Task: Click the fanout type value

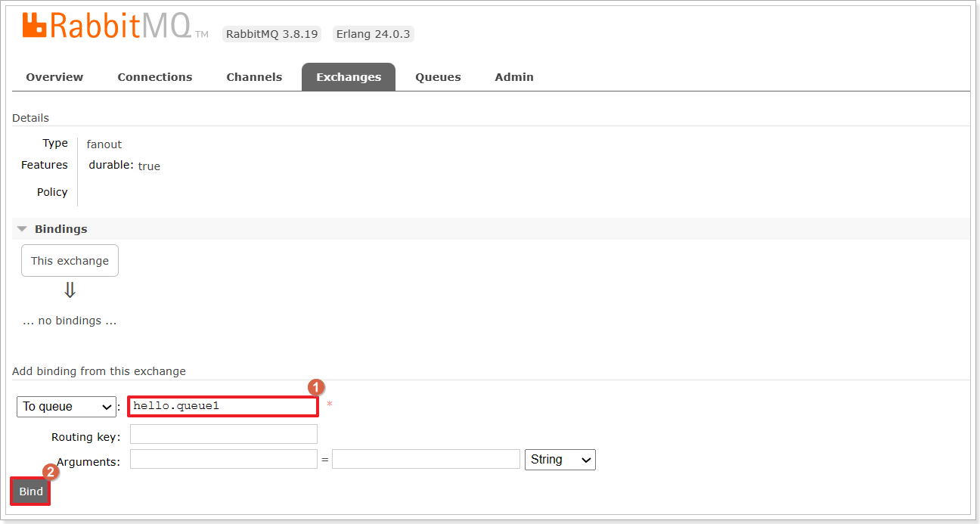Action: point(104,144)
